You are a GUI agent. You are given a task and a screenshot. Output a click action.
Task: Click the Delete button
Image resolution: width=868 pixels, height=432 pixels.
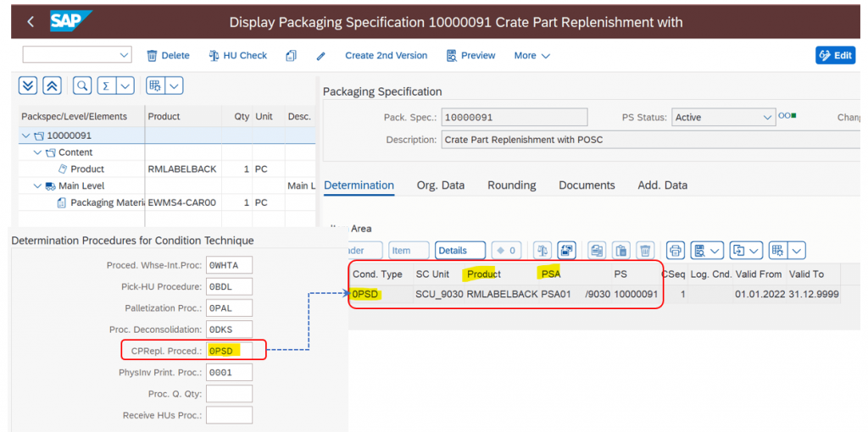tap(169, 55)
